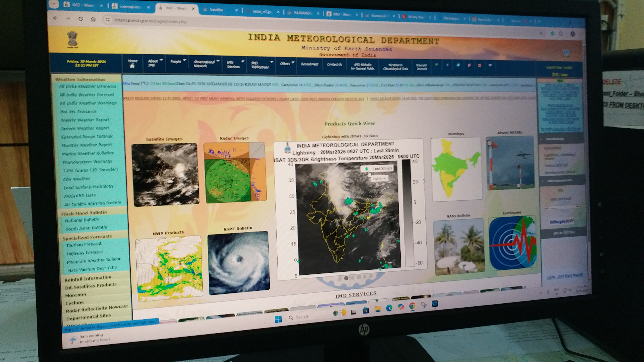This screenshot has width=644, height=362.
Task: Click the IMD logo on lightning image
Action: click(287, 148)
